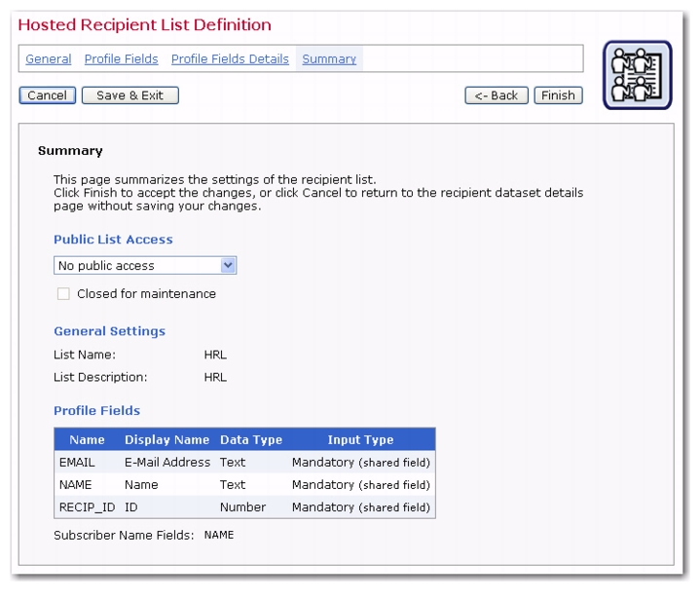Click the Public List Access heading
The width and height of the screenshot is (700, 600).
(113, 240)
